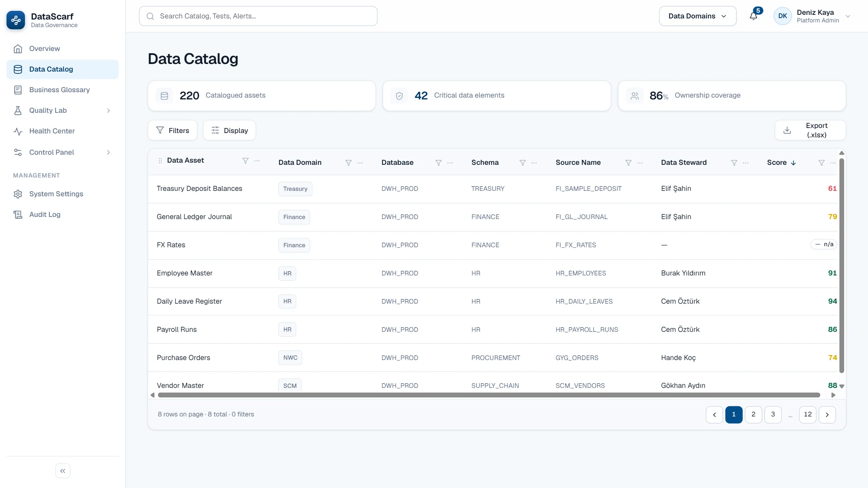This screenshot has width=868, height=488.
Task: Open more options for Data Asset column
Action: pos(257,160)
